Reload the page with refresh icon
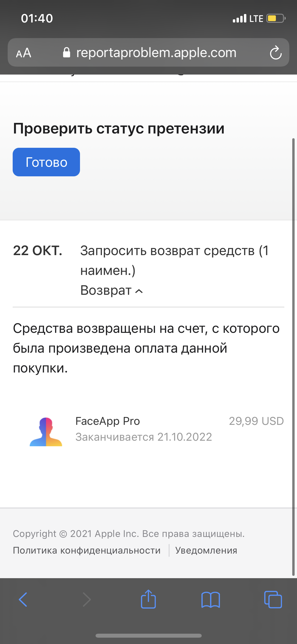 pyautogui.click(x=276, y=53)
